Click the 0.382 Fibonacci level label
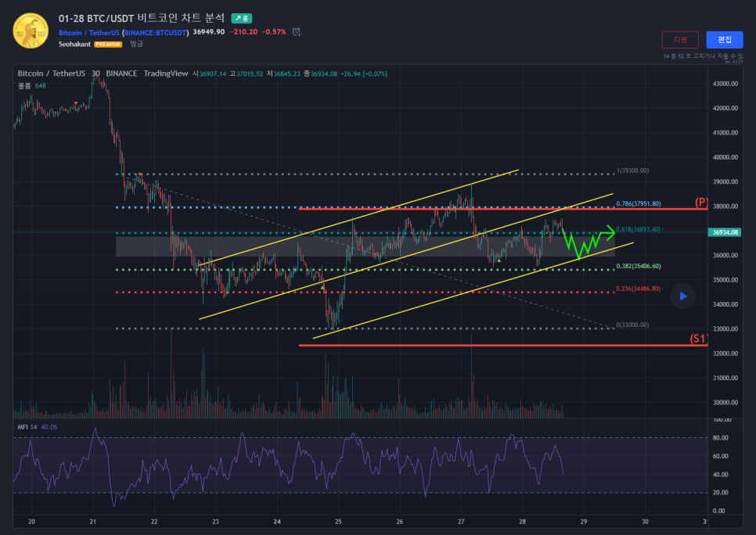 tap(639, 266)
